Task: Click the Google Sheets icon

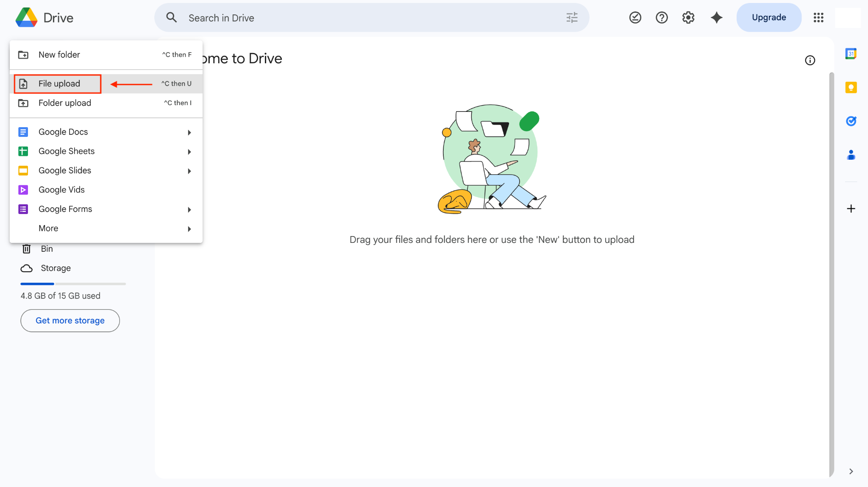Action: tap(23, 151)
